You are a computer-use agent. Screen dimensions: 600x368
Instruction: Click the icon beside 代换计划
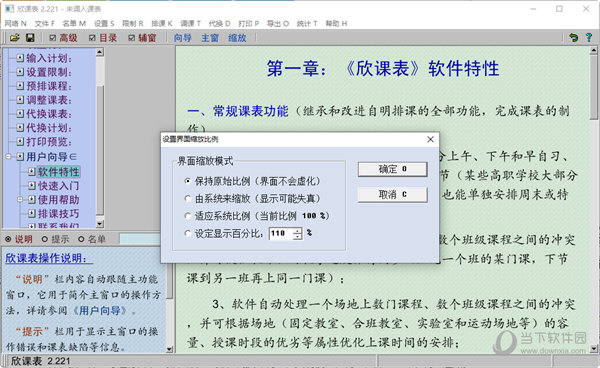coord(20,127)
